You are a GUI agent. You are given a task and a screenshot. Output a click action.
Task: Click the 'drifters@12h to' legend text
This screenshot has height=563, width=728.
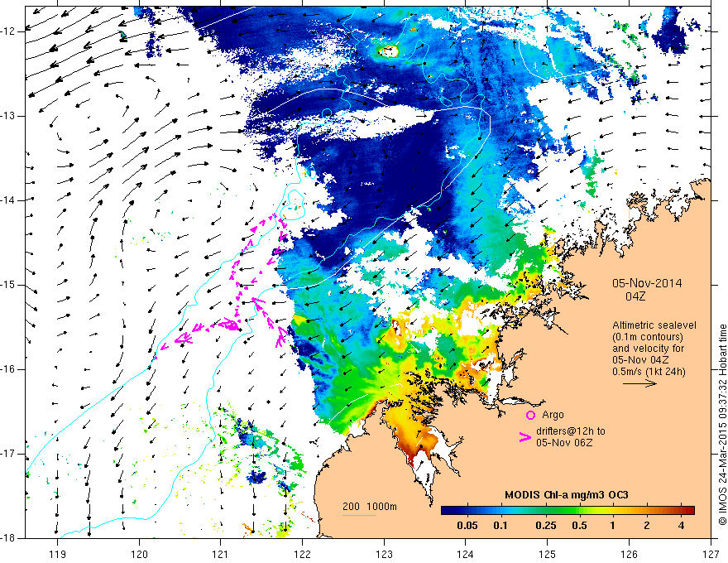[571, 431]
